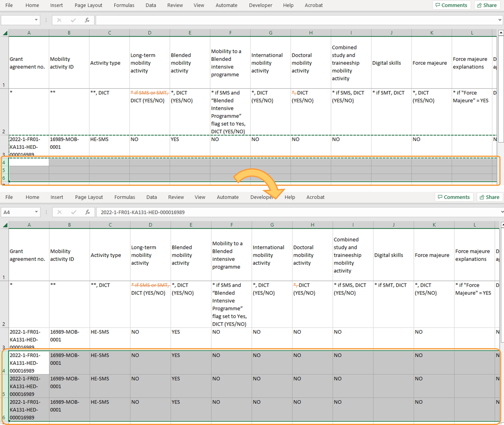This screenshot has width=504, height=425.
Task: Click 'Force majeure explanations' cell in top sheet
Action: point(472,63)
